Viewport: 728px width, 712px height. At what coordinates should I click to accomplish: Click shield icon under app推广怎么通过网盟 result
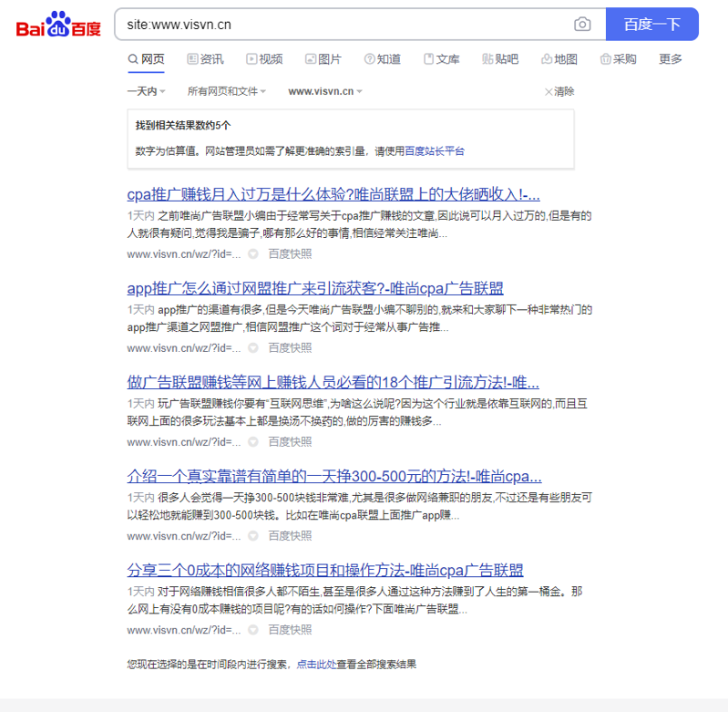253,348
